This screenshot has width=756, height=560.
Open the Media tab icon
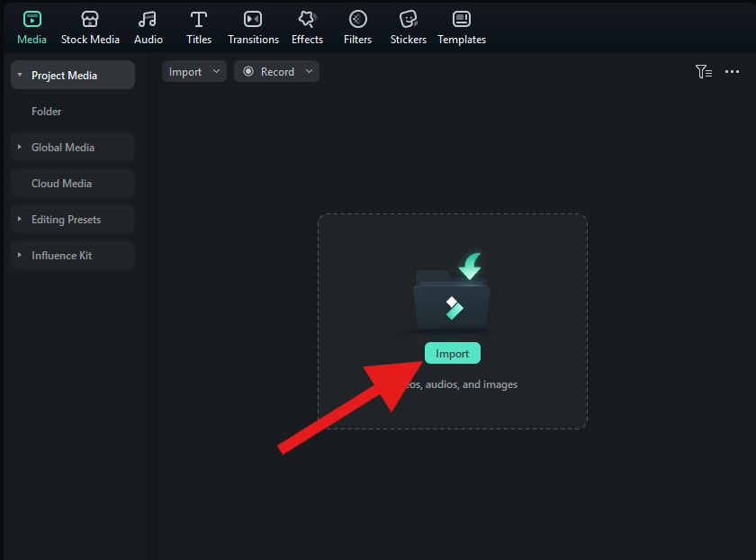pos(31,19)
